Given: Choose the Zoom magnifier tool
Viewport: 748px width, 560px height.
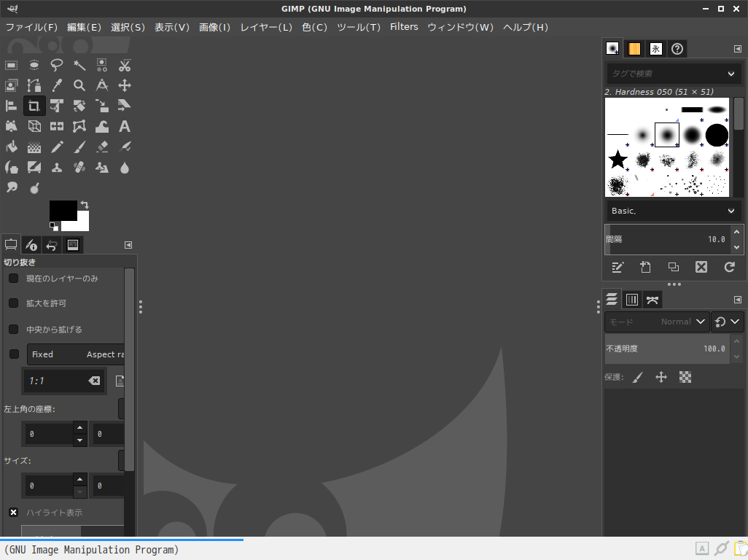Looking at the screenshot, I should [x=79, y=85].
